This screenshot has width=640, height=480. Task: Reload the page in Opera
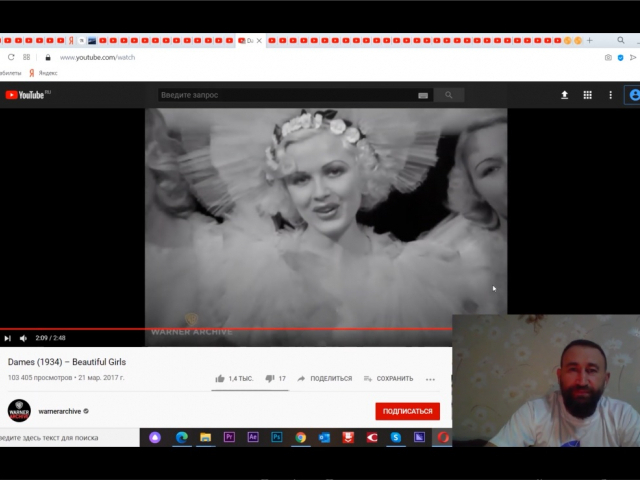tap(11, 57)
